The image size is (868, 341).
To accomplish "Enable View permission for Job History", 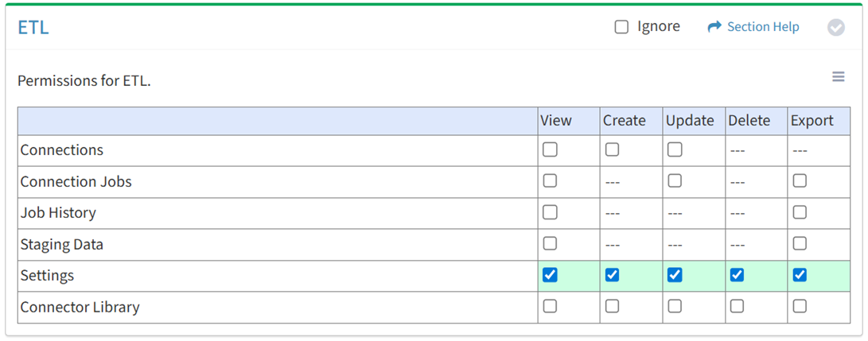I will [x=550, y=212].
